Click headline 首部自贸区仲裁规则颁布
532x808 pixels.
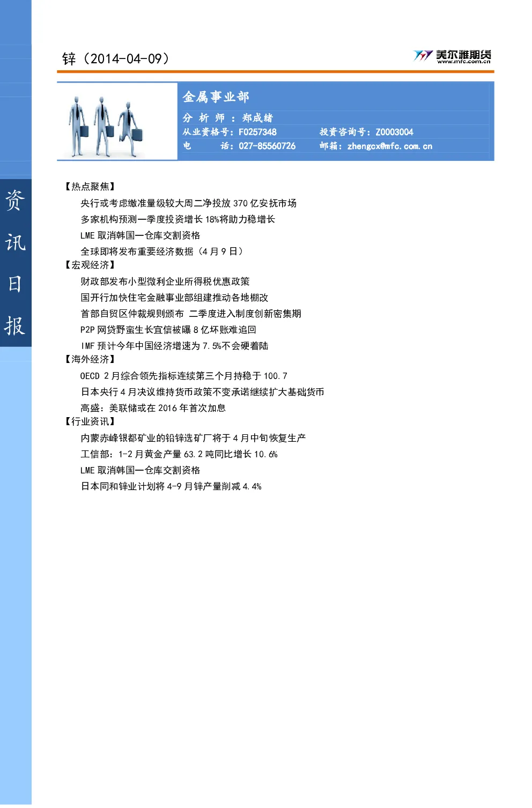click(191, 314)
